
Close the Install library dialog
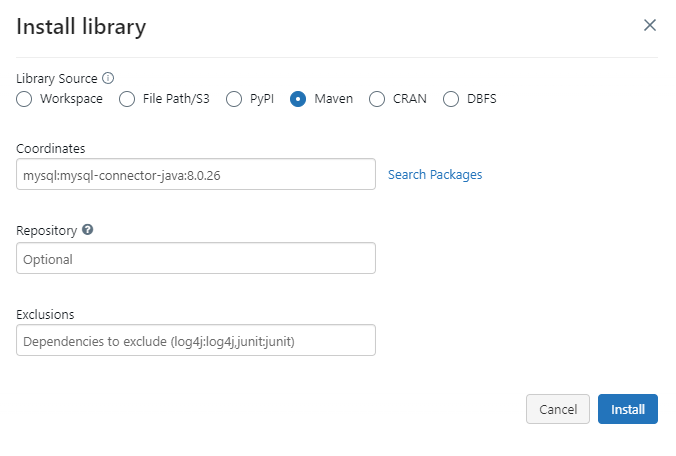coord(650,25)
